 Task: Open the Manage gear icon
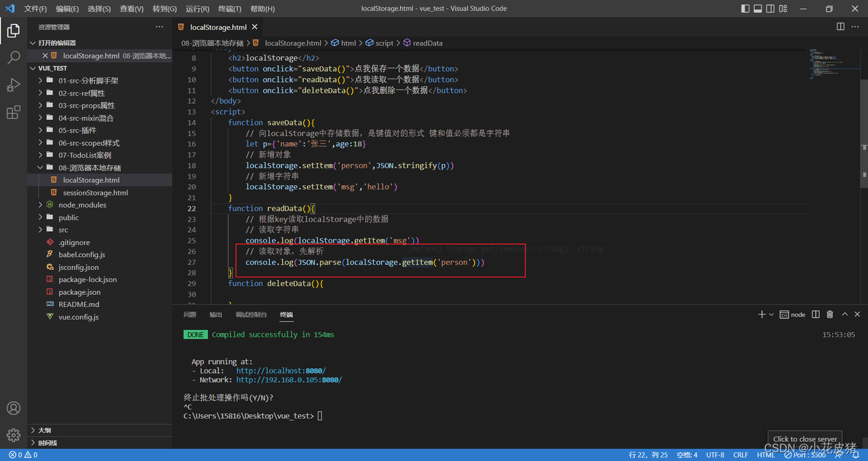pos(14,435)
